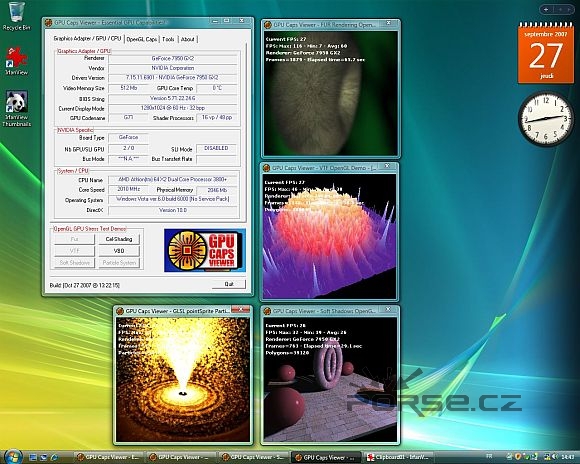Launch the VBO demo button
Image resolution: width=580 pixels, height=464 pixels.
pos(119,251)
